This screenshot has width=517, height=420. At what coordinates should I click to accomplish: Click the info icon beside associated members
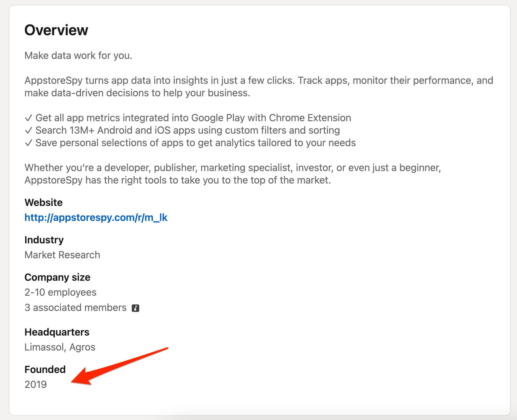[135, 308]
